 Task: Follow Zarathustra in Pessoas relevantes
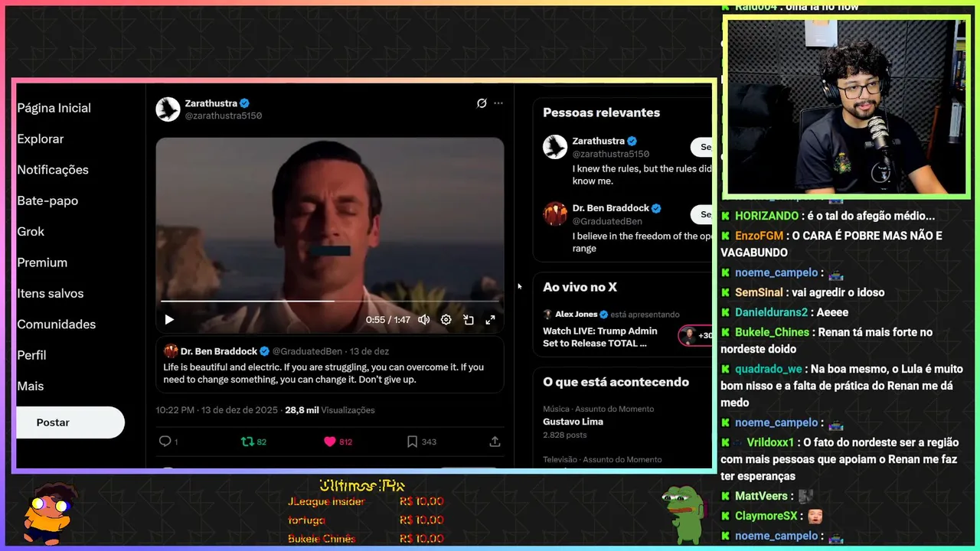[x=701, y=147]
